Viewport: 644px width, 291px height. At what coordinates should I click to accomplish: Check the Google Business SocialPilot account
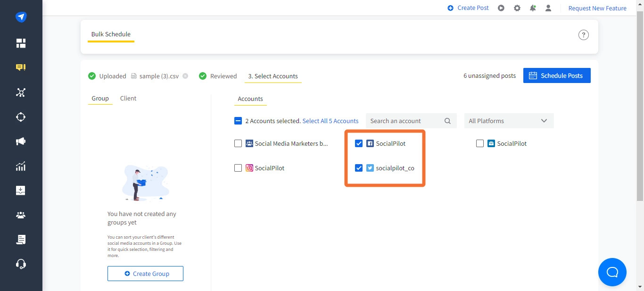480,143
